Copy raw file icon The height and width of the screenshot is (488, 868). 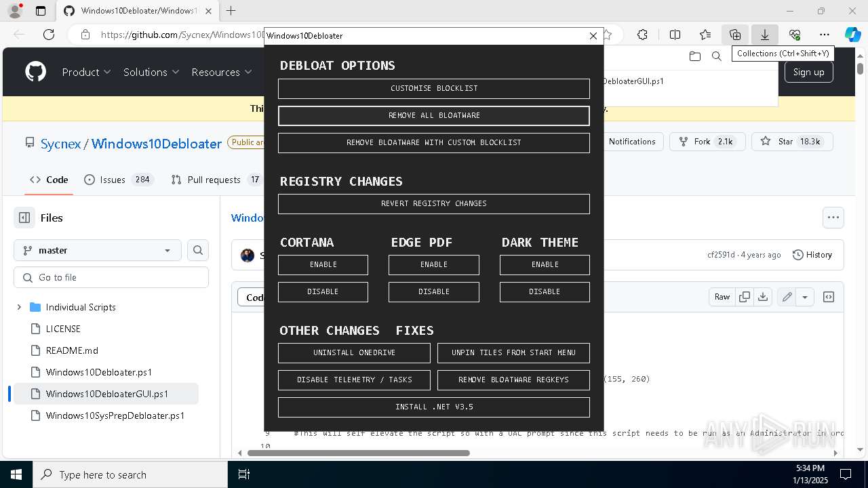tap(745, 297)
